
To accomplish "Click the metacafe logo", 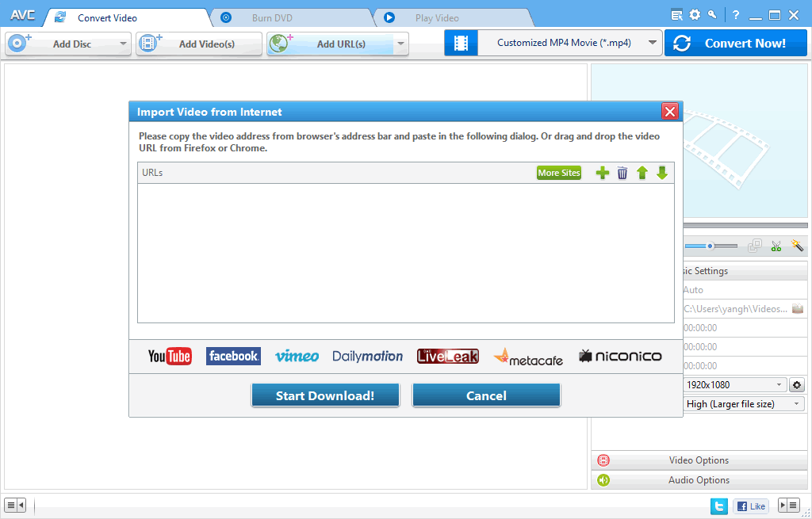I will point(528,357).
